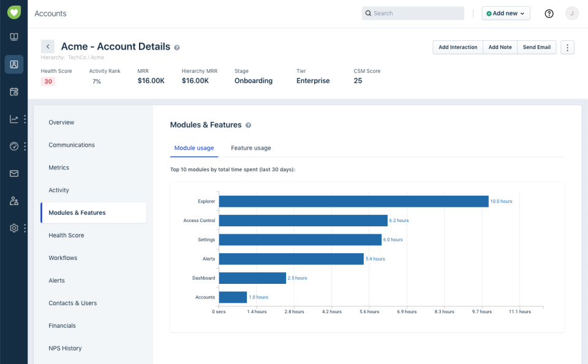Viewport: 588px width, 364px height.
Task: Open the gauge dashboards icon in sidebar
Action: tap(13, 146)
